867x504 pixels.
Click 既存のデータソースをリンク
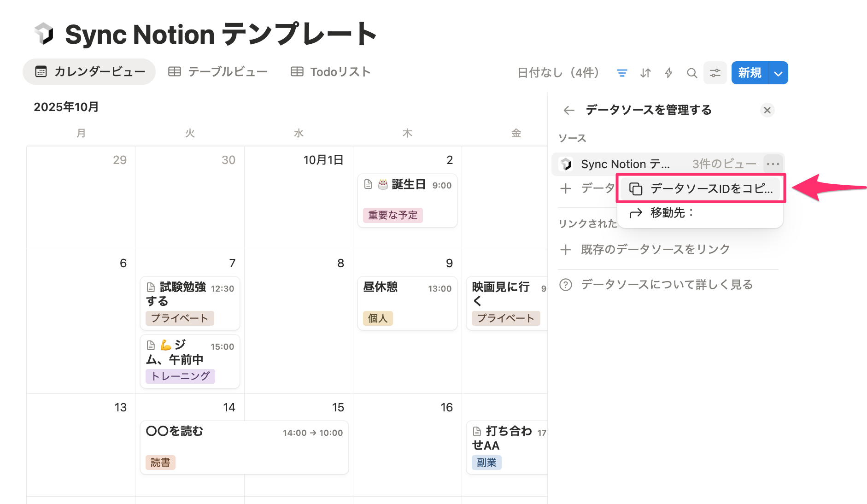click(655, 250)
